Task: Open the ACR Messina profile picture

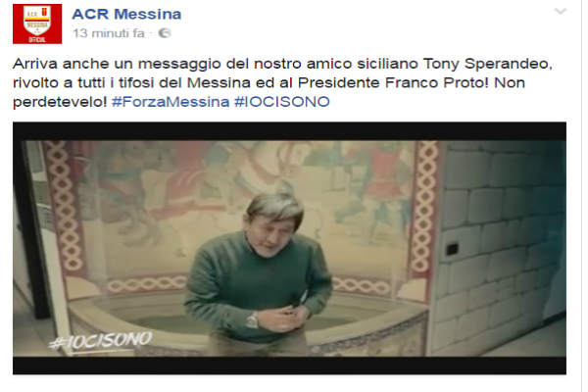Action: [x=37, y=24]
